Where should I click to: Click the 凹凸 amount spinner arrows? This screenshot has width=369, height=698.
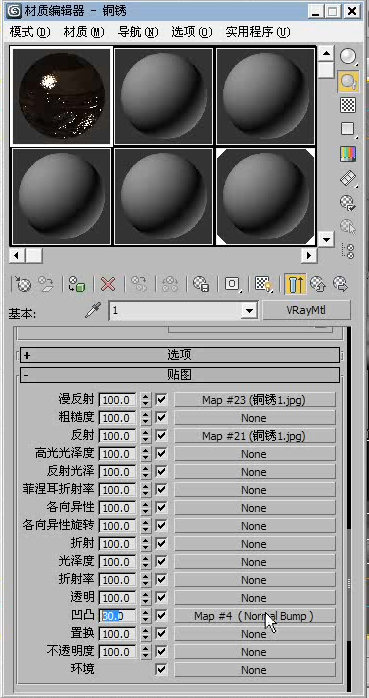(146, 616)
